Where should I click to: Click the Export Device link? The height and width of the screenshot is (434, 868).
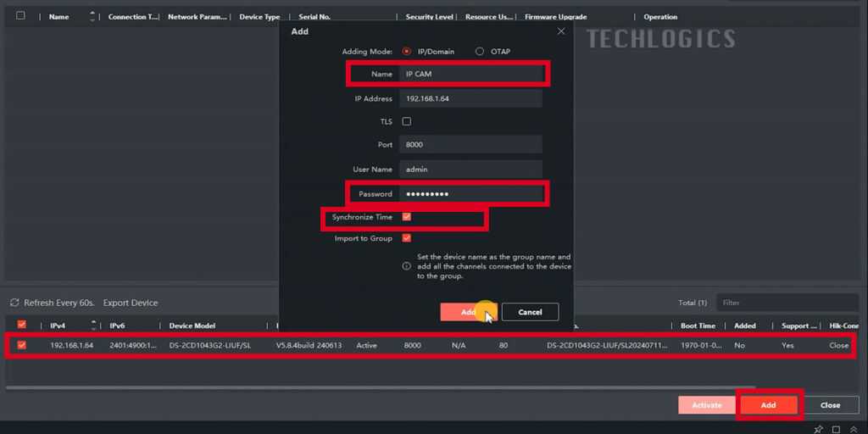coord(131,303)
